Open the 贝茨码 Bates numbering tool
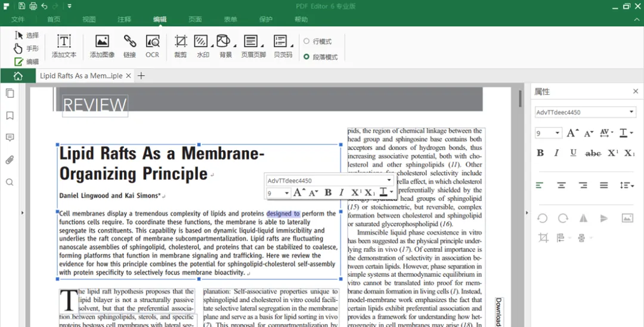 click(x=283, y=46)
